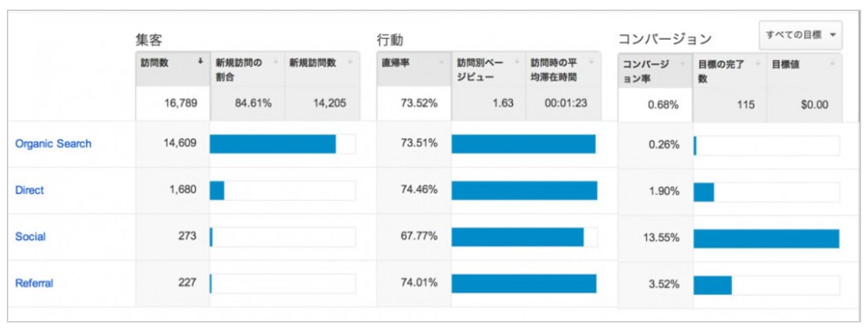Open the Direct channel link
868x330 pixels.
(30, 190)
